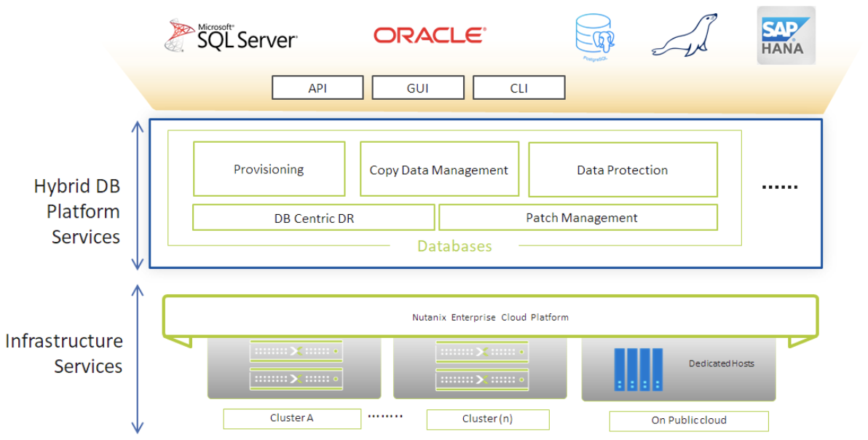Image resolution: width=868 pixels, height=440 pixels.
Task: Select the Oracle logo
Action: (x=430, y=36)
